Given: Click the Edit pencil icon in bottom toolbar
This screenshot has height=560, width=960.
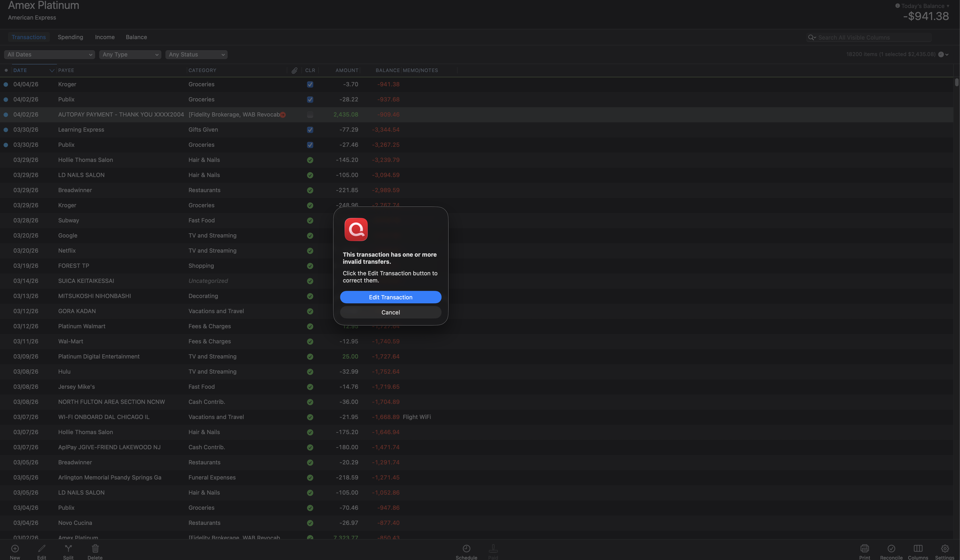Looking at the screenshot, I should point(42,549).
